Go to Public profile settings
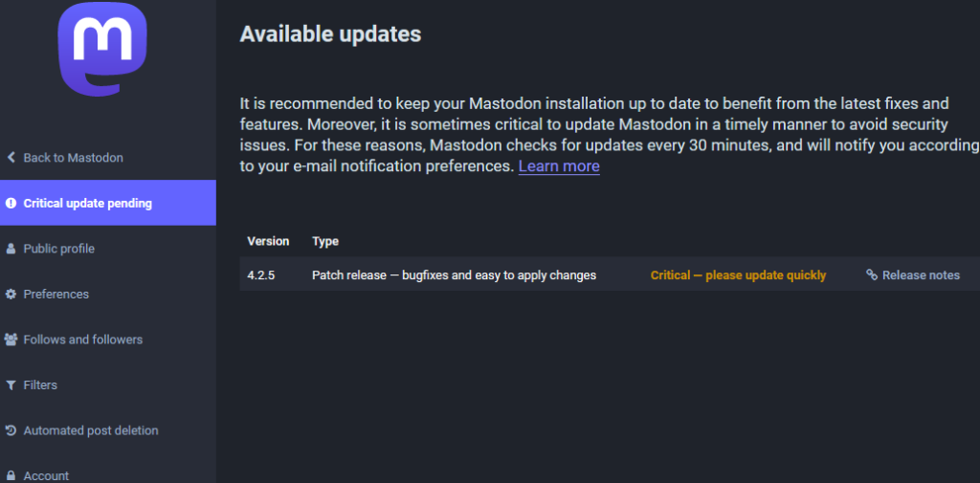Screen dimensions: 980x483 (59, 249)
